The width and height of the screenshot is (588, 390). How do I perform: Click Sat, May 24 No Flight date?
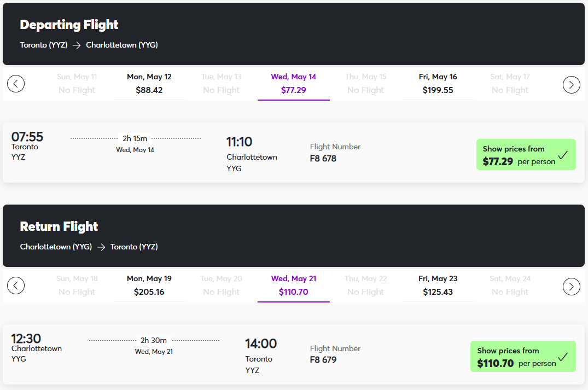click(510, 286)
